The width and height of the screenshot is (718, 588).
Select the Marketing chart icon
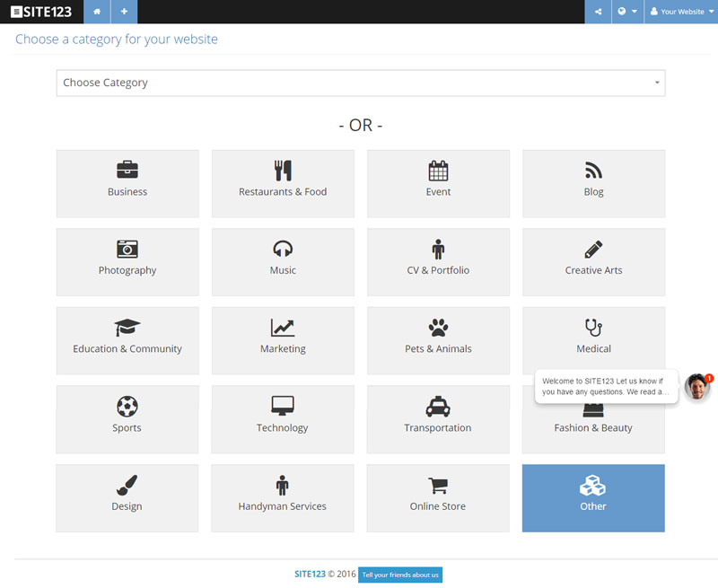pos(283,328)
